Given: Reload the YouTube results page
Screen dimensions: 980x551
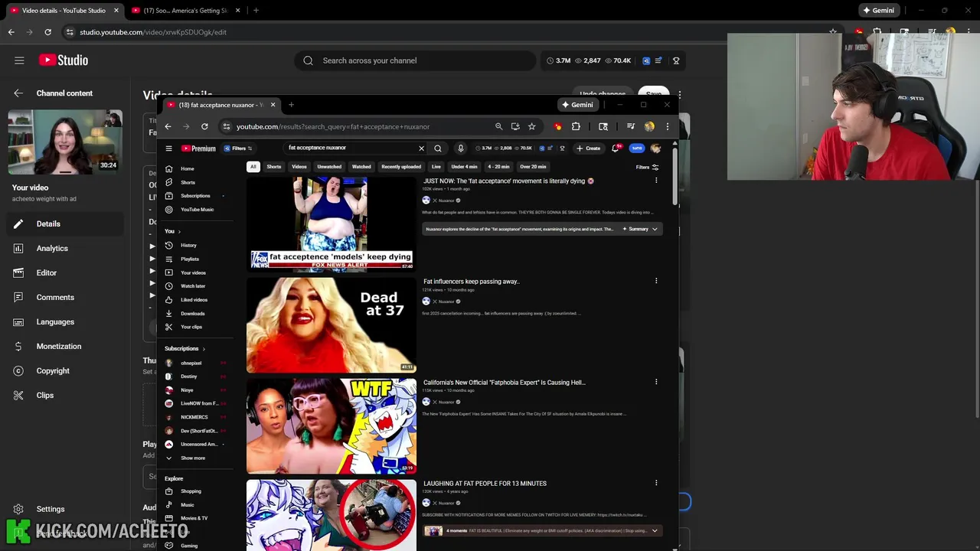Looking at the screenshot, I should 204,126.
